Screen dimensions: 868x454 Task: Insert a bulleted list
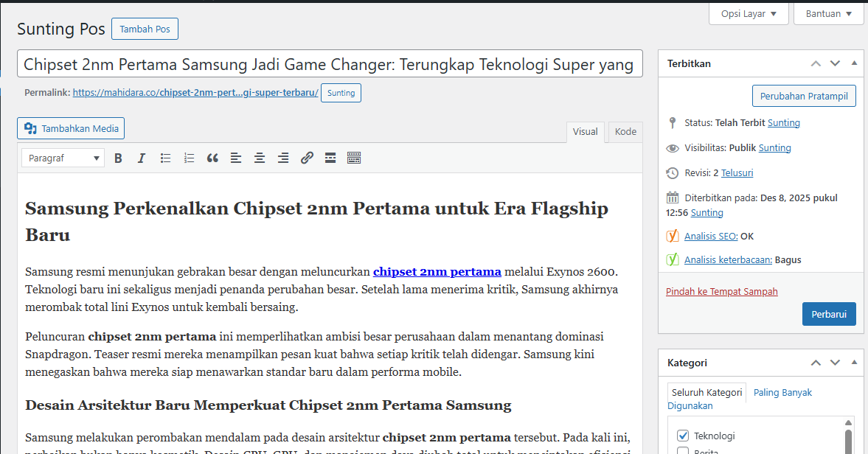(165, 158)
